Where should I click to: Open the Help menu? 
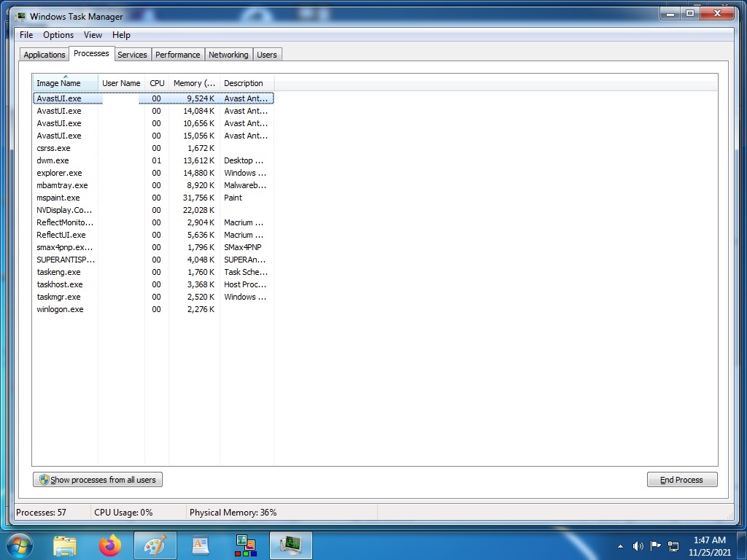point(121,35)
